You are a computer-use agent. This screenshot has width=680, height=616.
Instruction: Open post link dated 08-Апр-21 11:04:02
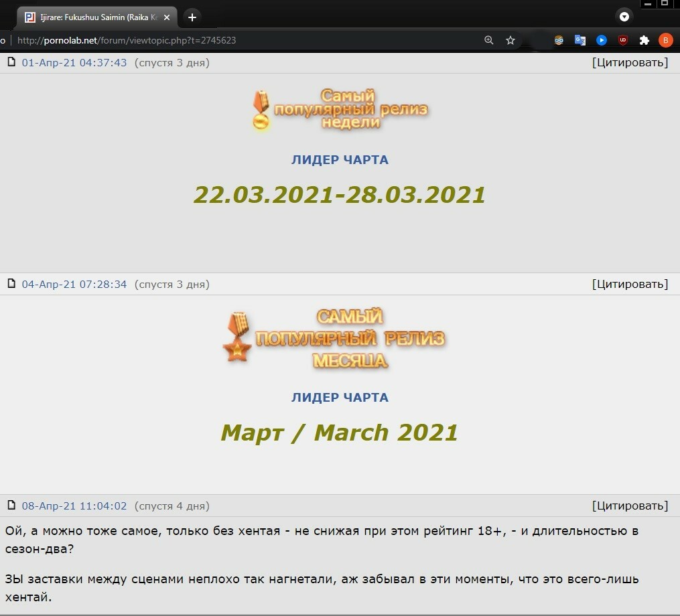pyautogui.click(x=74, y=506)
